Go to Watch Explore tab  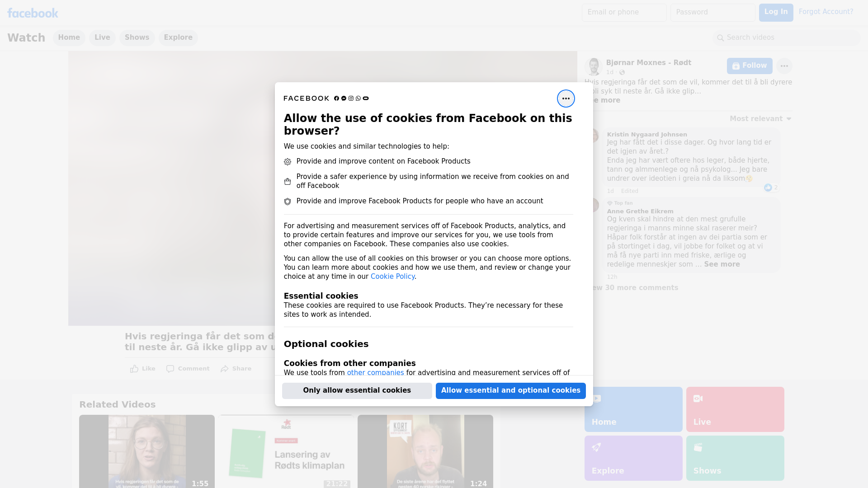(178, 38)
